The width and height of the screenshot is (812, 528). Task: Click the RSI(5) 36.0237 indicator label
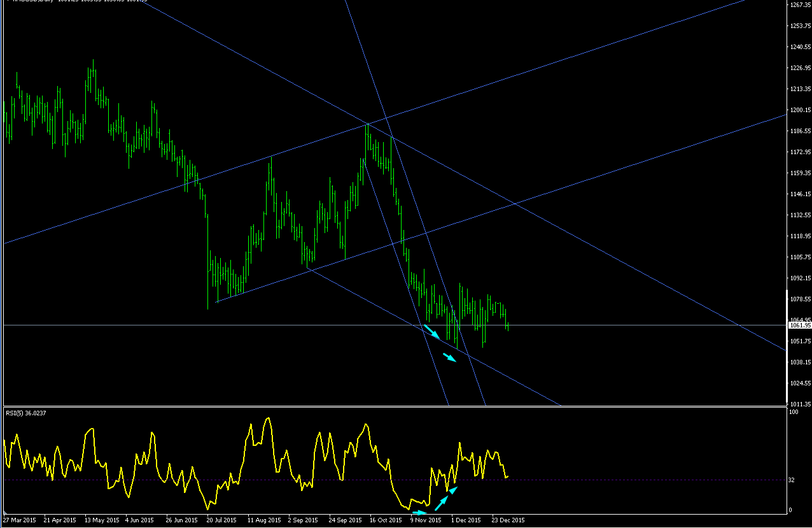click(26, 413)
